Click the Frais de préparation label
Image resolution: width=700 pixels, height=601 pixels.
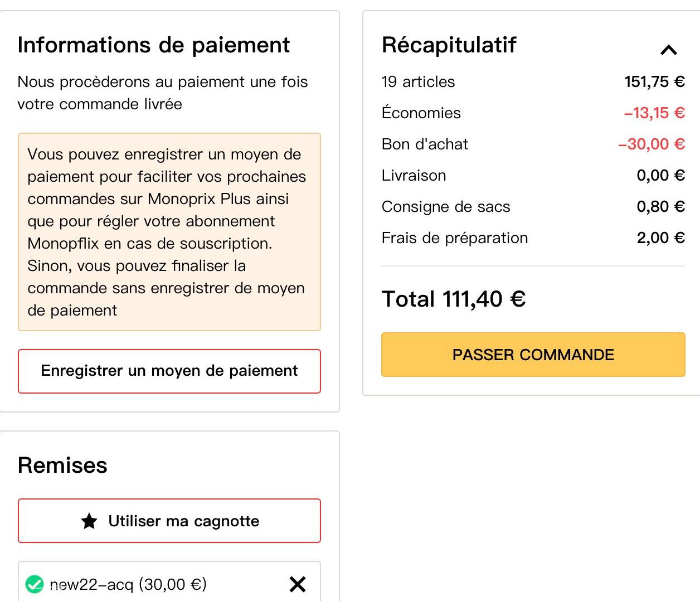tap(455, 238)
